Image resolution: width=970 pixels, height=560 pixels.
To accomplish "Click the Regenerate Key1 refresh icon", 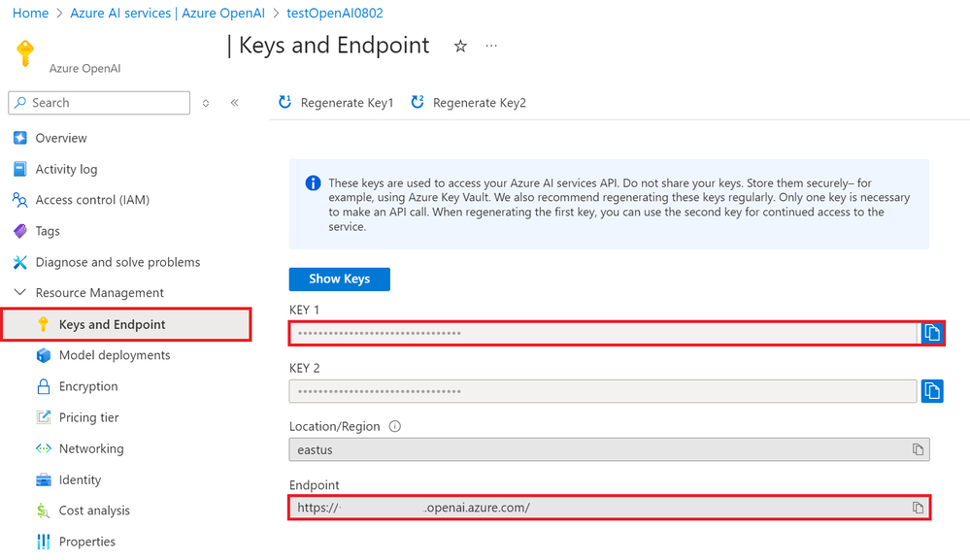I will (284, 102).
